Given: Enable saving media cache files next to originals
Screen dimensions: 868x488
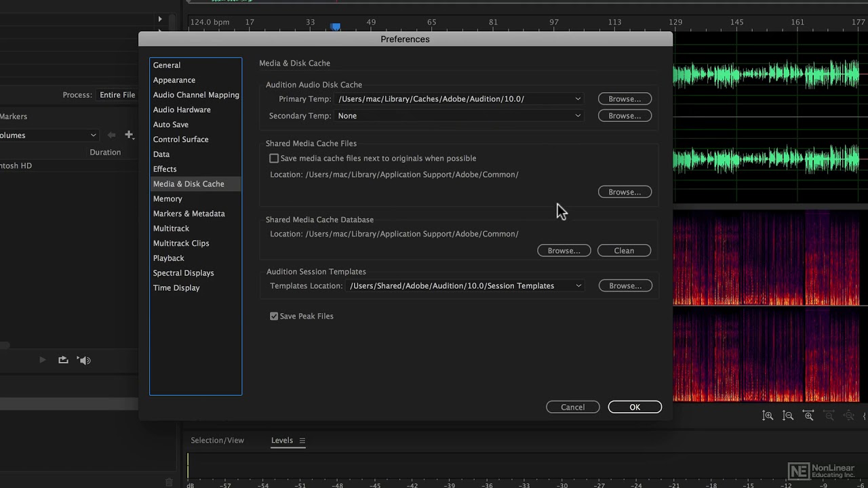Looking at the screenshot, I should (x=274, y=158).
